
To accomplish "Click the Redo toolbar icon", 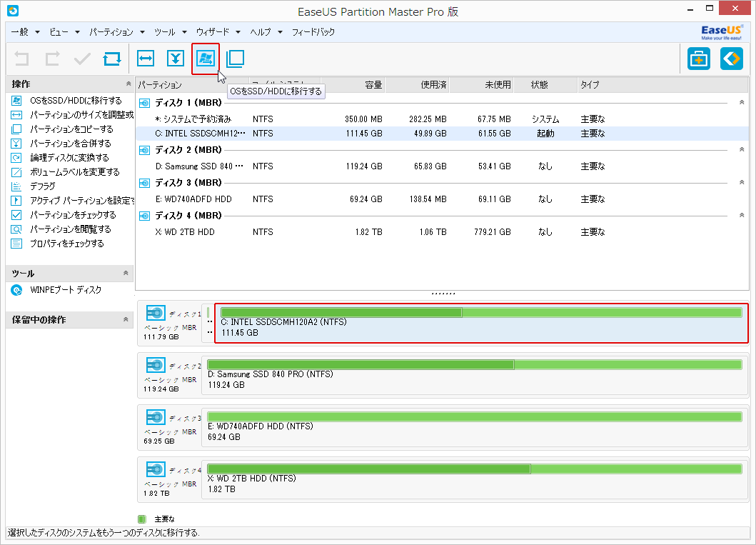I will coord(52,59).
